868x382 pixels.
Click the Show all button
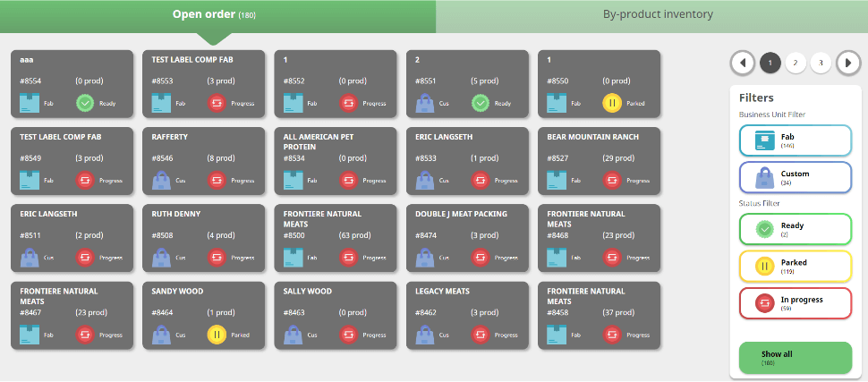(795, 358)
